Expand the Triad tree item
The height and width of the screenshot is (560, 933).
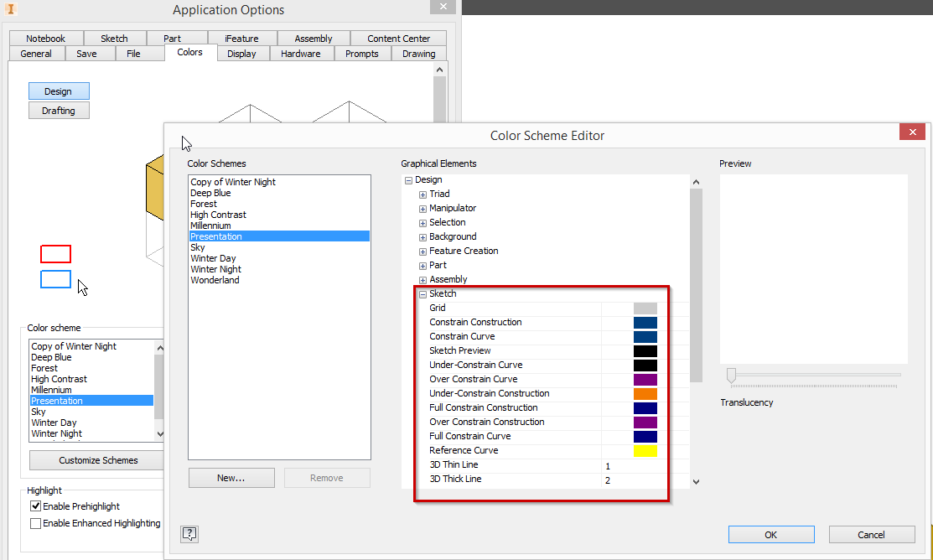(x=422, y=194)
